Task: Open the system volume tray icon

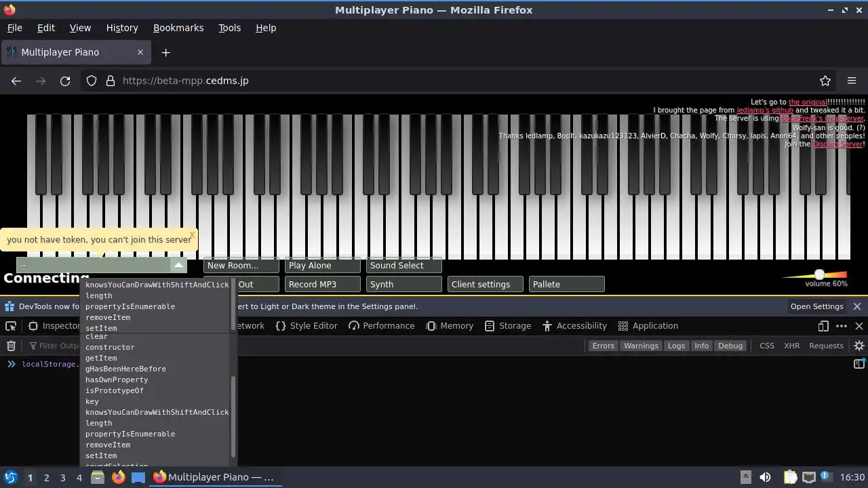Action: (765, 477)
